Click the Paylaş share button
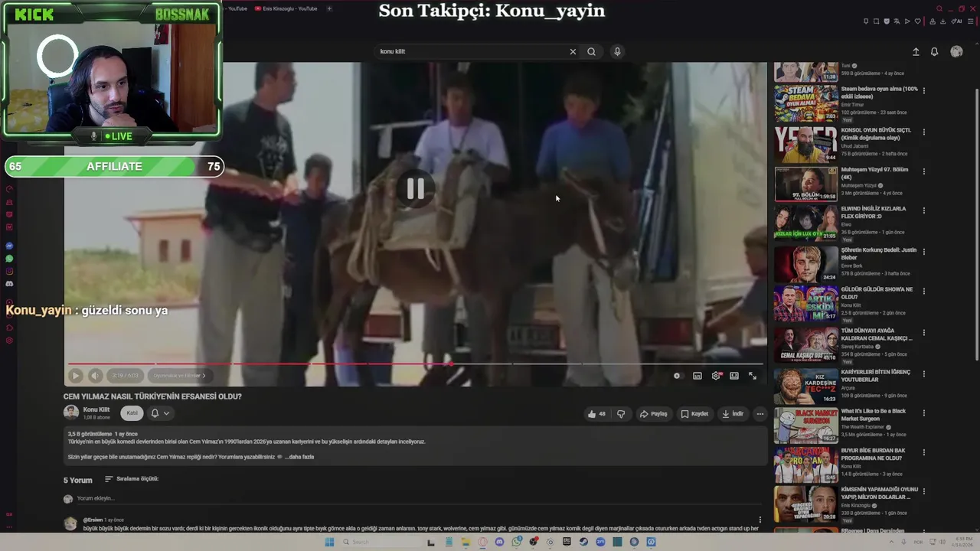The height and width of the screenshot is (551, 980). (654, 414)
